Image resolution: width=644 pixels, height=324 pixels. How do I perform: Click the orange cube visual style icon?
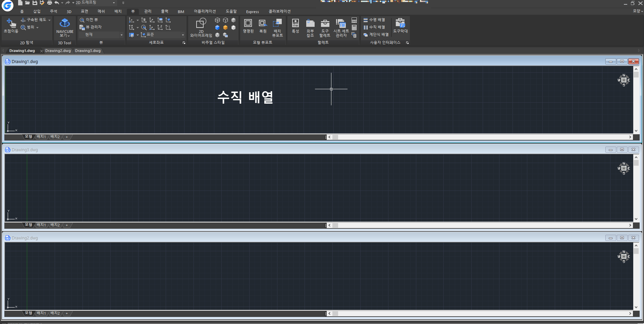(x=225, y=28)
